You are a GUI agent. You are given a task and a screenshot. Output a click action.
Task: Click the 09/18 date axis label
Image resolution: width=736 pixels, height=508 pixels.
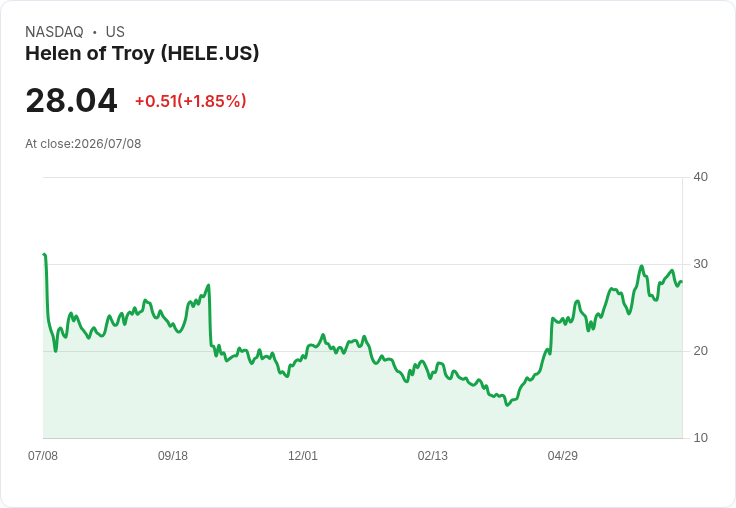click(x=173, y=455)
